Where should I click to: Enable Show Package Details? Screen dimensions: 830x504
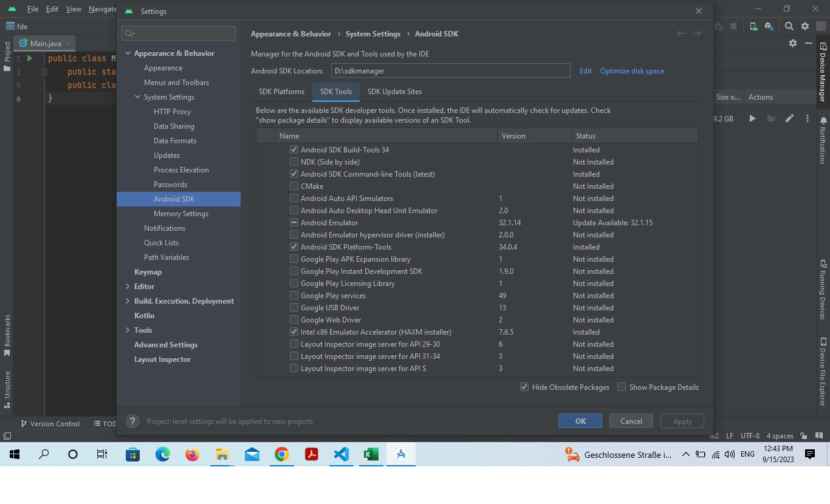click(622, 387)
